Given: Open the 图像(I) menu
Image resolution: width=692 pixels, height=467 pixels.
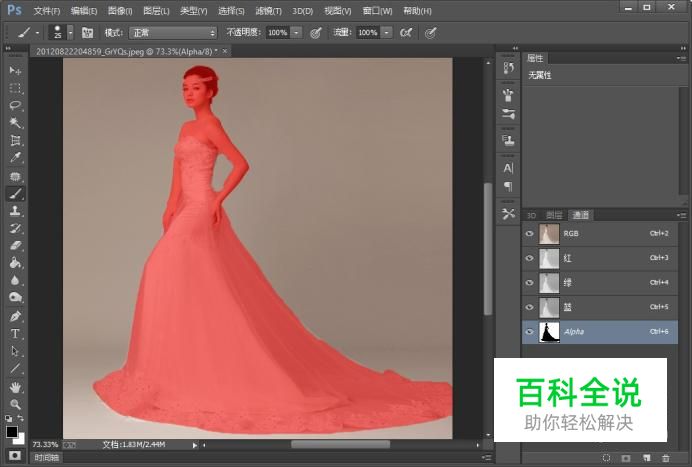Looking at the screenshot, I should [120, 11].
